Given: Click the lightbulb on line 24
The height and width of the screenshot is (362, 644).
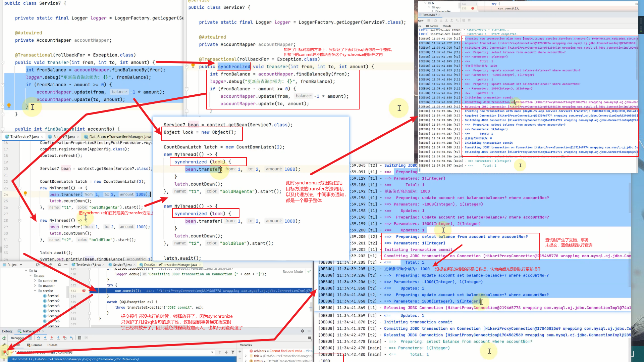Looking at the screenshot, I should pyautogui.click(x=25, y=194).
